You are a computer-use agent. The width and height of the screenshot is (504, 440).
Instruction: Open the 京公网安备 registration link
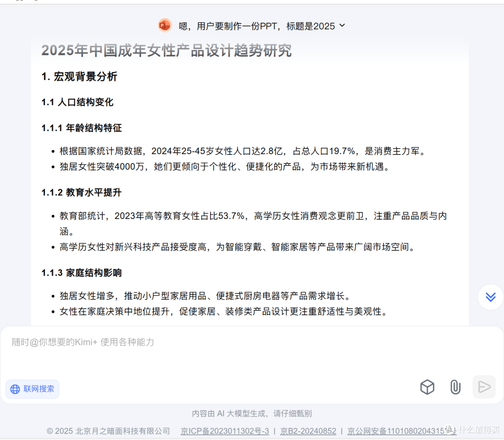tap(401, 431)
